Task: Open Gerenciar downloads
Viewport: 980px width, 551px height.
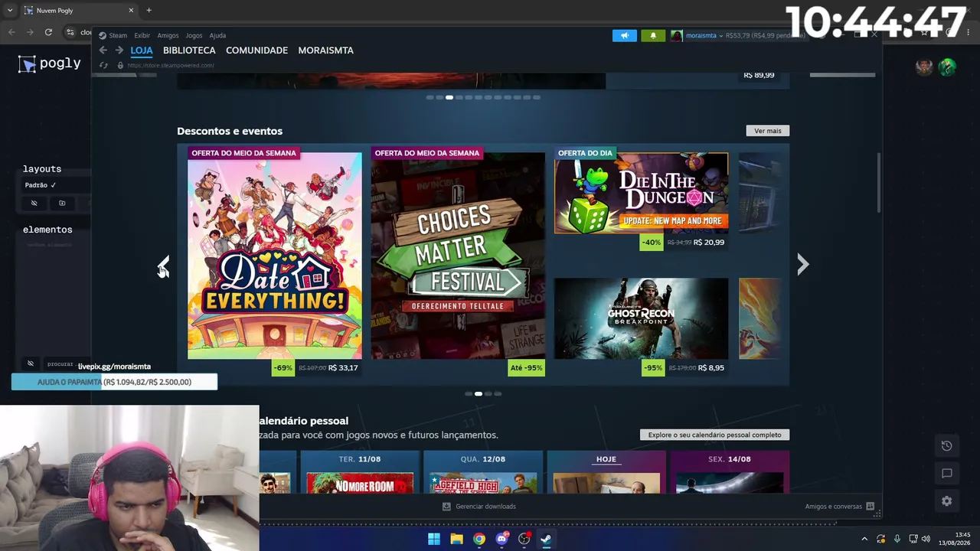Action: [479, 507]
